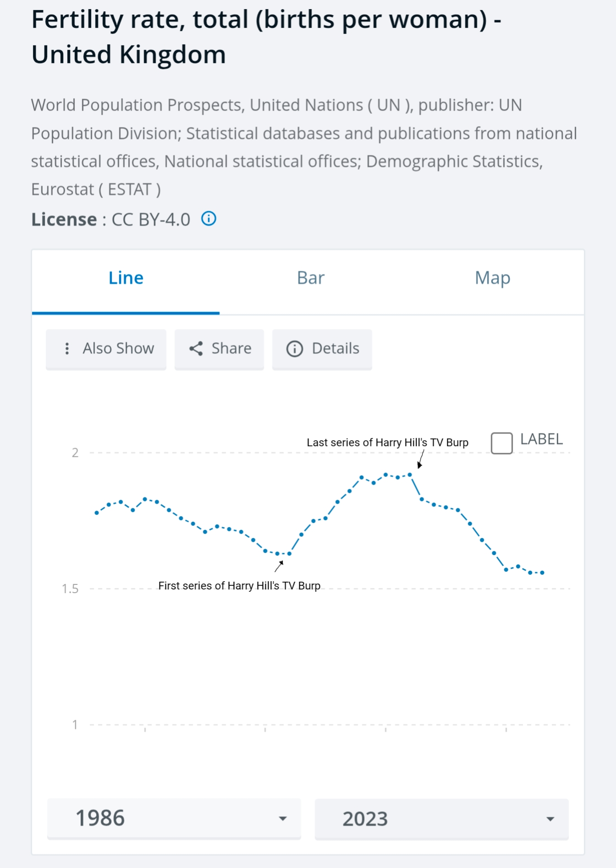The height and width of the screenshot is (868, 616).
Task: Click the share icon glyph
Action: [x=196, y=349]
